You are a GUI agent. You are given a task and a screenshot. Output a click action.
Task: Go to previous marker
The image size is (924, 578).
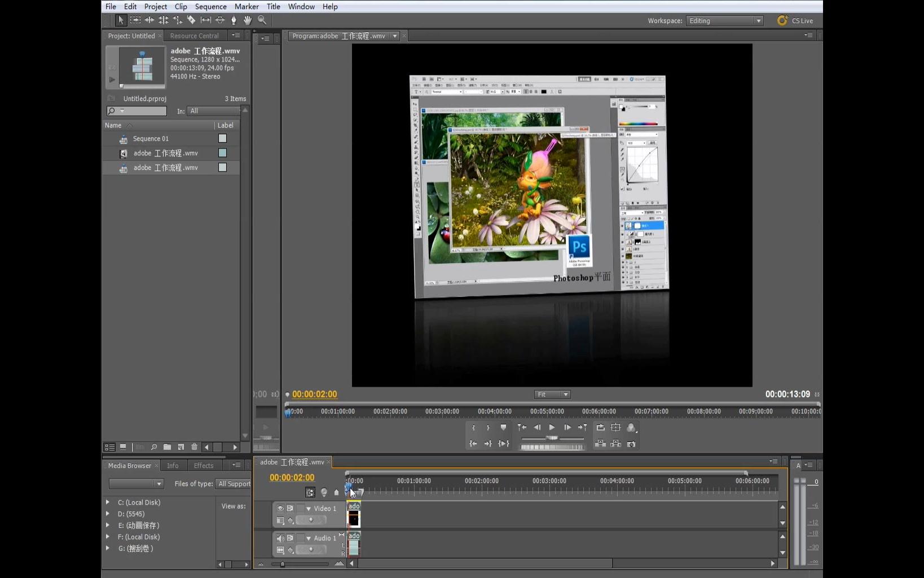[522, 428]
